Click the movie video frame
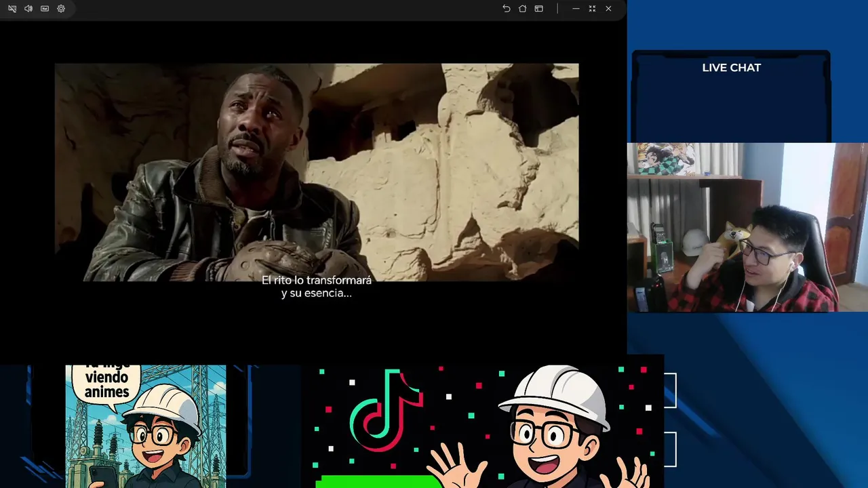 [x=317, y=172]
